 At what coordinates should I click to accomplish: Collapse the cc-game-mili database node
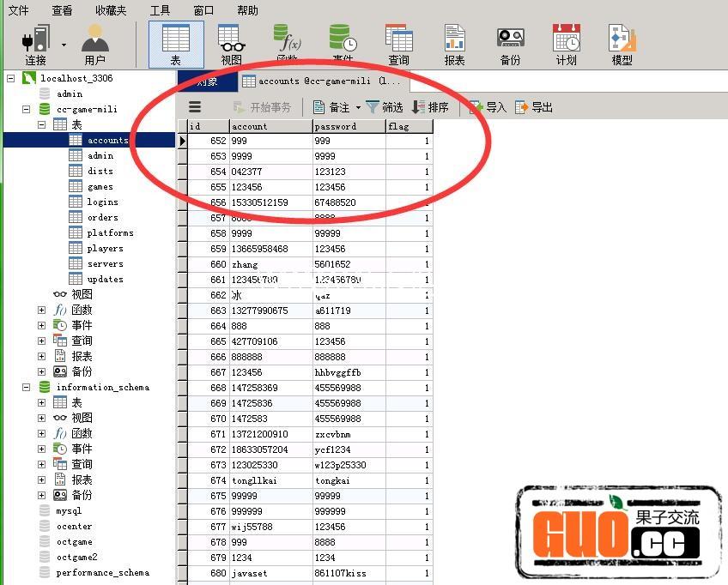[26, 110]
